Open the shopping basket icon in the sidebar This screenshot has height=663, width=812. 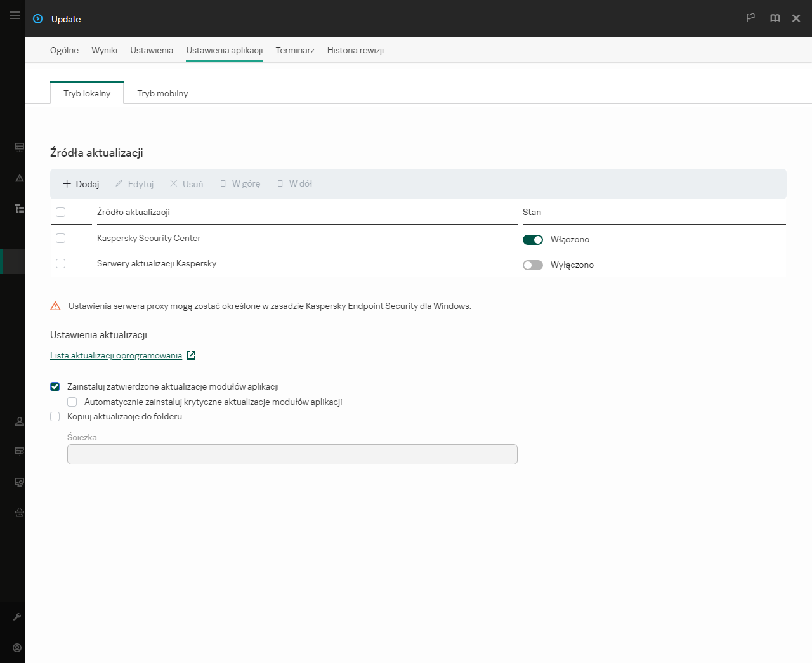click(20, 513)
